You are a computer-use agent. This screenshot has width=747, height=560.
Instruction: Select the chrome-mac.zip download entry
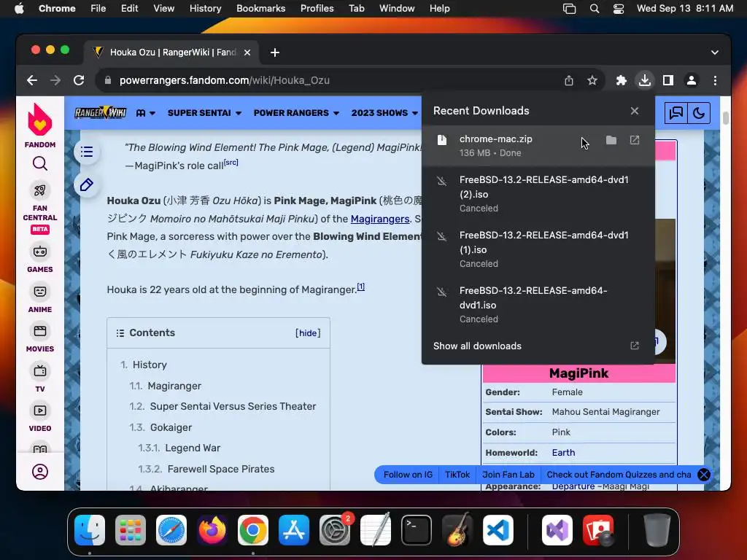click(538, 146)
